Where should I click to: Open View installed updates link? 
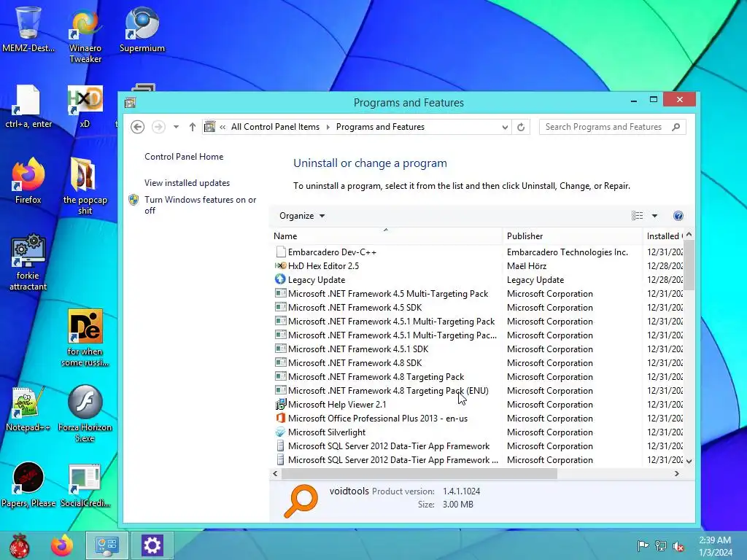(187, 183)
